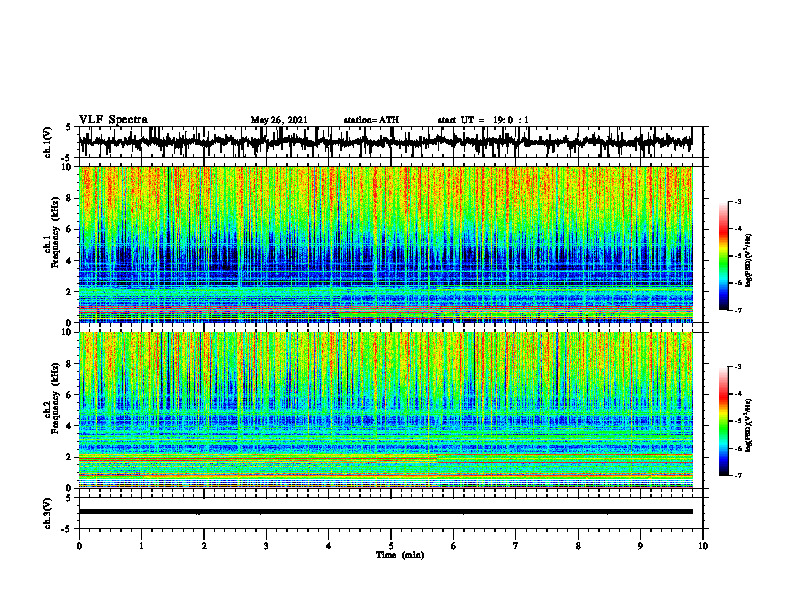Click time axis tick label 10
This screenshot has height=612, width=792.
(703, 546)
